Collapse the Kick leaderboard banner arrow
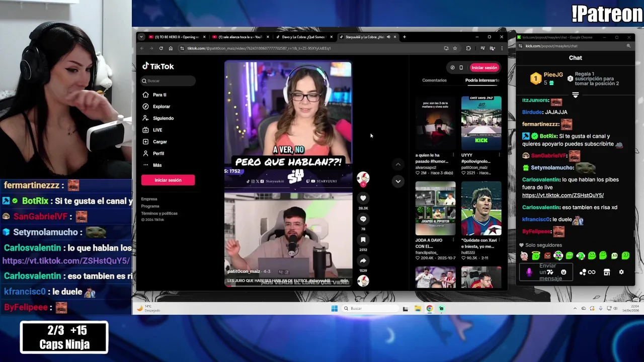This screenshot has height=362, width=644. 576,95
